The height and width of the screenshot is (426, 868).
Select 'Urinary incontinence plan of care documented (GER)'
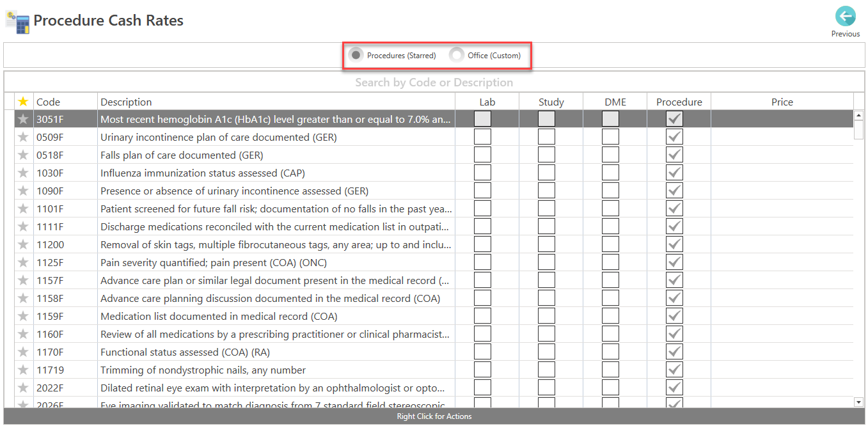coord(219,137)
